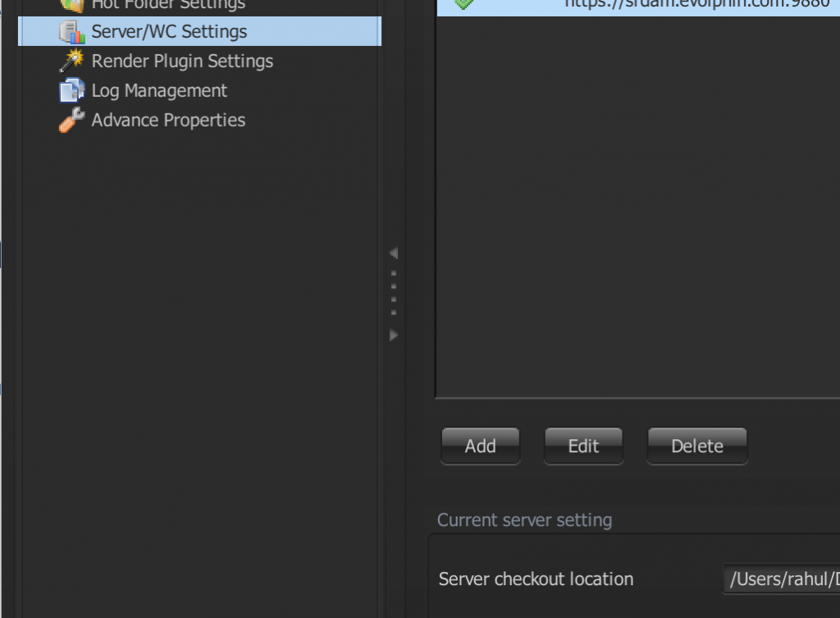The image size is (840, 618).
Task: Click the Hot Folder Settings folder icon
Action: click(72, 6)
